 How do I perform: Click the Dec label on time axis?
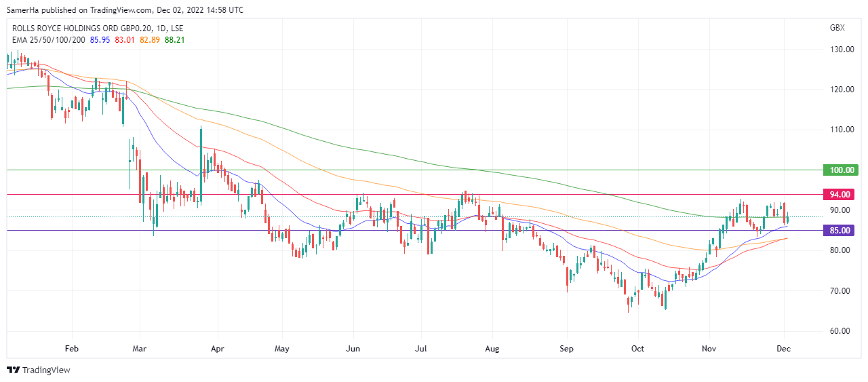pos(784,349)
